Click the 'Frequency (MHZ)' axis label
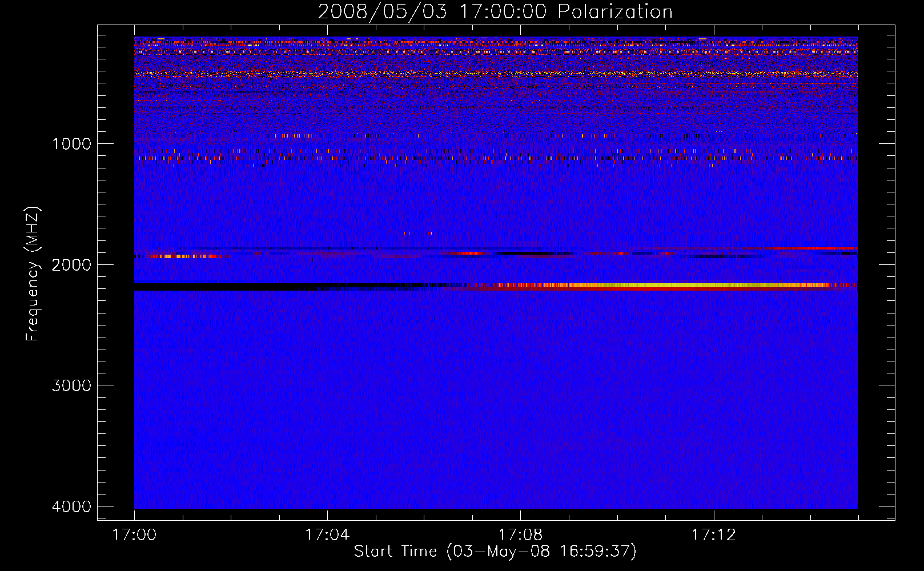 tap(33, 274)
